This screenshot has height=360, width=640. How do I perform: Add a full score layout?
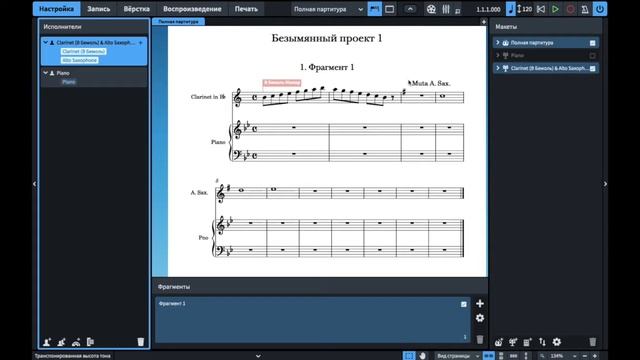tap(498, 342)
